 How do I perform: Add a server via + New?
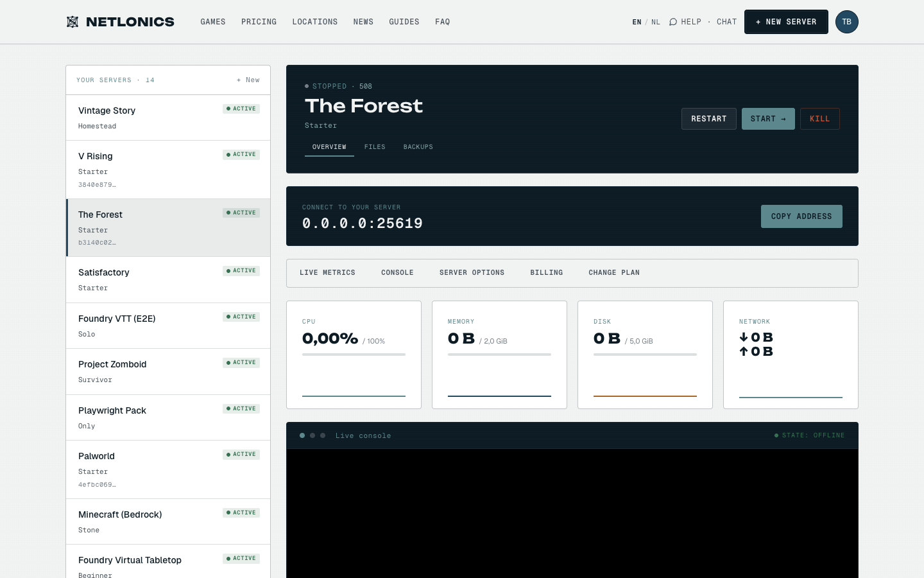click(248, 80)
